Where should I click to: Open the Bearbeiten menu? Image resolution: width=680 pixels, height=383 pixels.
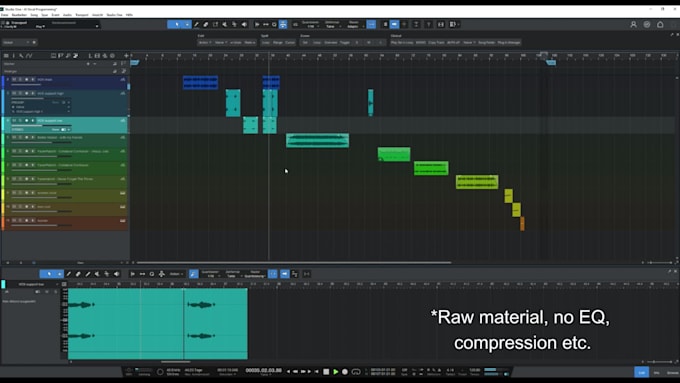[x=20, y=15]
